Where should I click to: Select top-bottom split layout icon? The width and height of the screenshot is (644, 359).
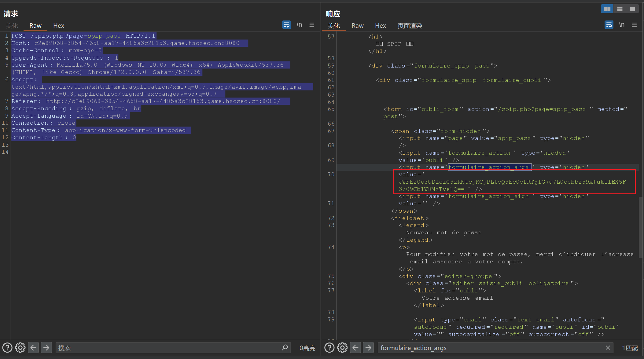pyautogui.click(x=620, y=9)
